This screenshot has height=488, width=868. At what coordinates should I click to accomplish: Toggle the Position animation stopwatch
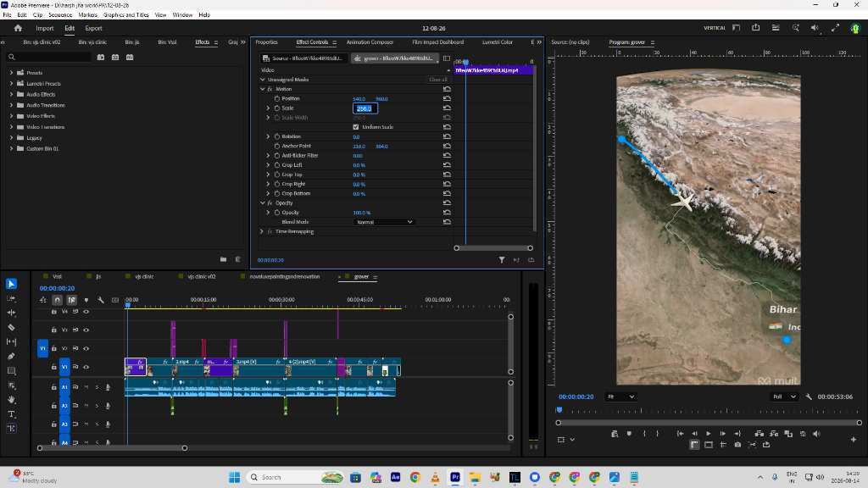[277, 98]
